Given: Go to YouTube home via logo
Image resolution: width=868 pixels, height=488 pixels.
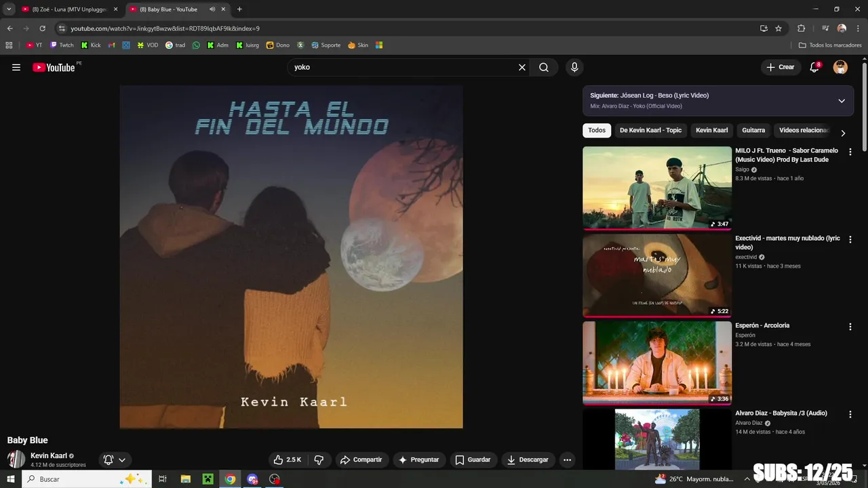Looking at the screenshot, I should [x=54, y=67].
